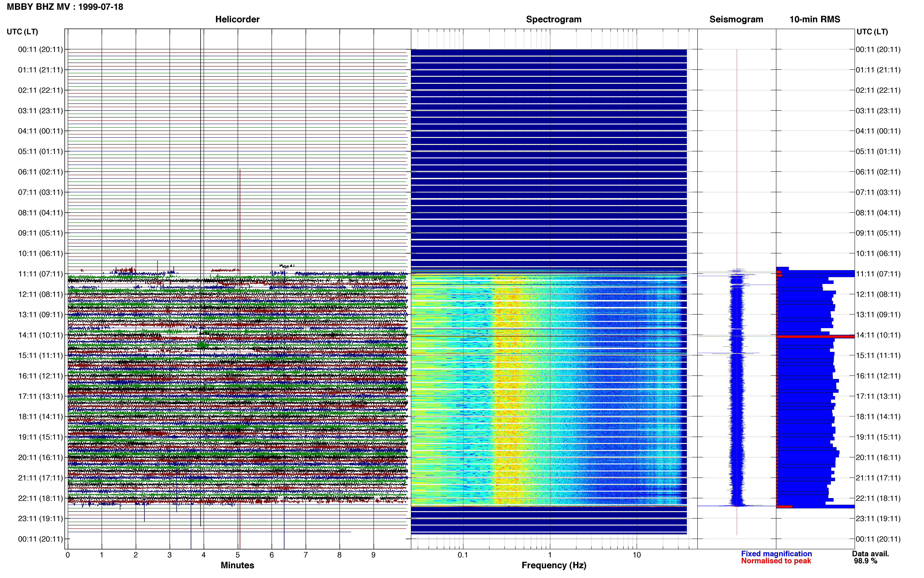This screenshot has width=924, height=578.
Task: Click the left time label '06:11 (02:11)'
Action: (41, 172)
